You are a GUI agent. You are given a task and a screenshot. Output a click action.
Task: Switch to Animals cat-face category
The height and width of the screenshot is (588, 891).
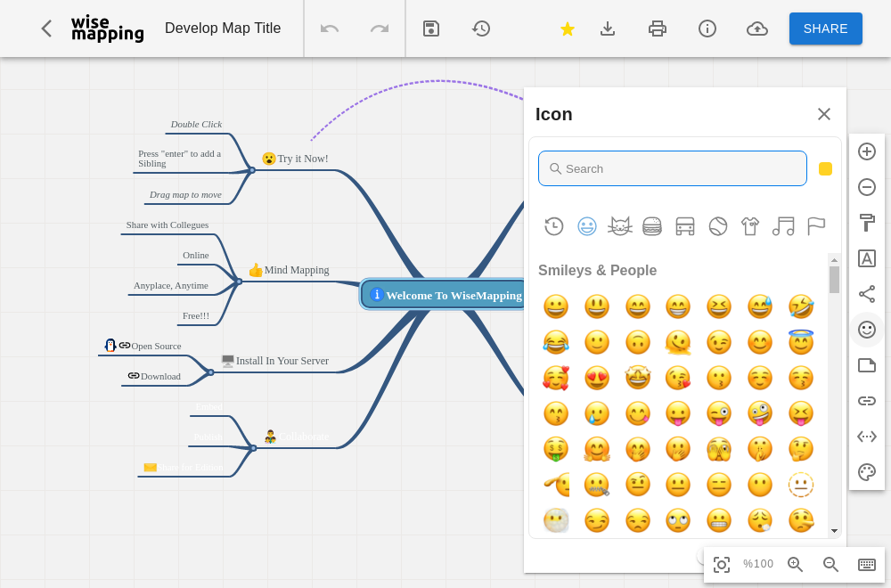coord(620,226)
